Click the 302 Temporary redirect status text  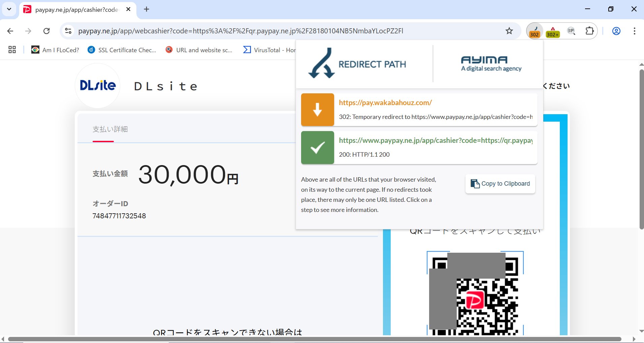436,117
